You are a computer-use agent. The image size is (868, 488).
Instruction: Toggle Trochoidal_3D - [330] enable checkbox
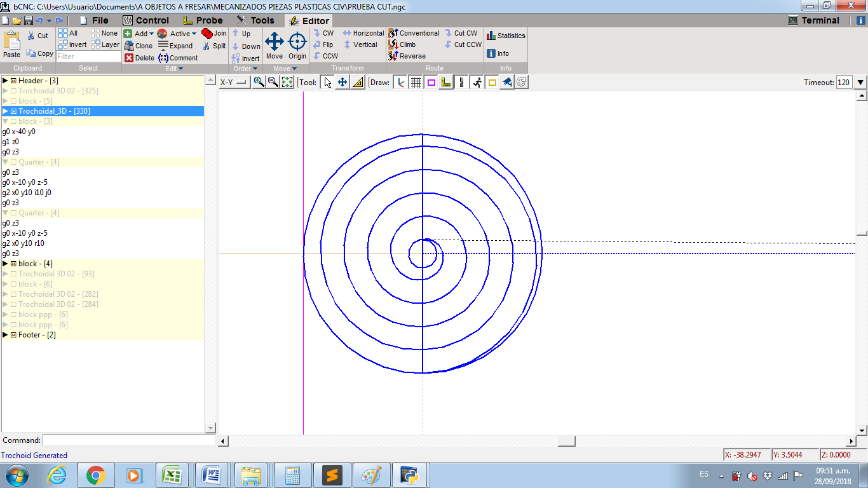tap(13, 111)
